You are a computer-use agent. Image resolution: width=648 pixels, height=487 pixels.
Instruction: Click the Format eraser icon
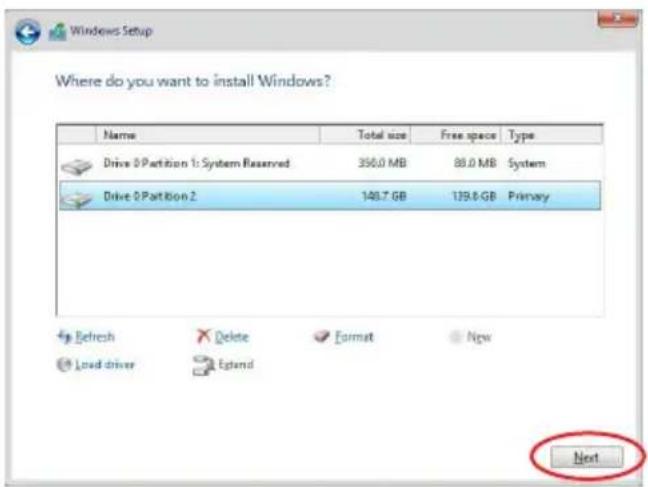(x=322, y=336)
